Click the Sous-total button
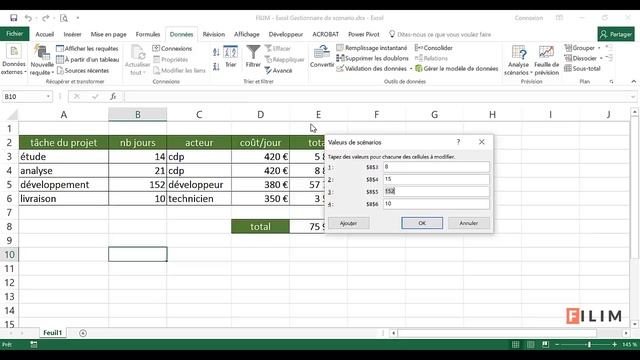The height and width of the screenshot is (360, 640). [582, 69]
